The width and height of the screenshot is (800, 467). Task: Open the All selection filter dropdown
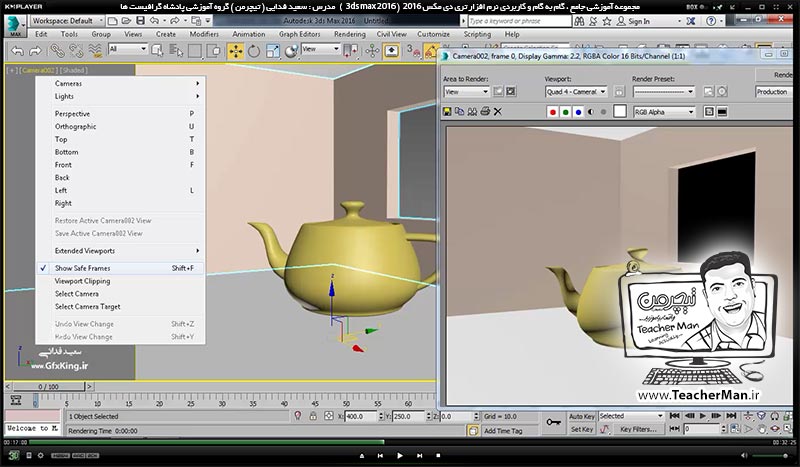coord(128,49)
